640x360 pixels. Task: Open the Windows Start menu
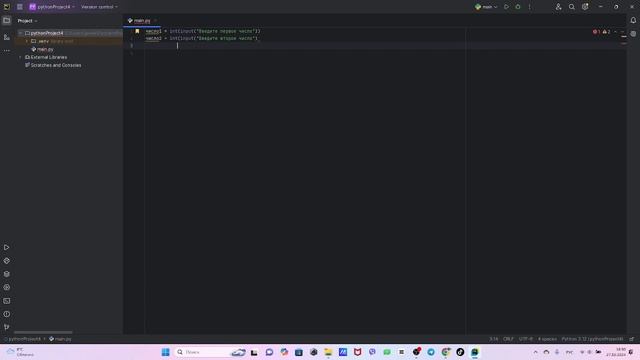point(165,352)
